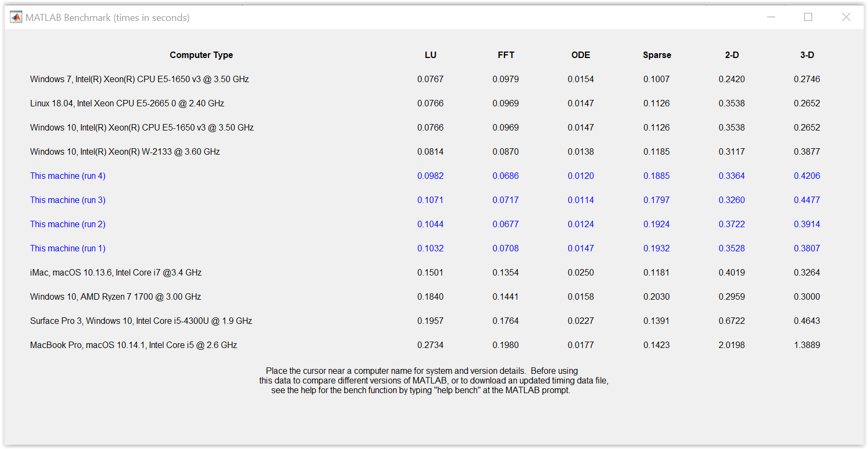Click Surface Pro 2-D value 0.6722
868x449 pixels.
[732, 321]
